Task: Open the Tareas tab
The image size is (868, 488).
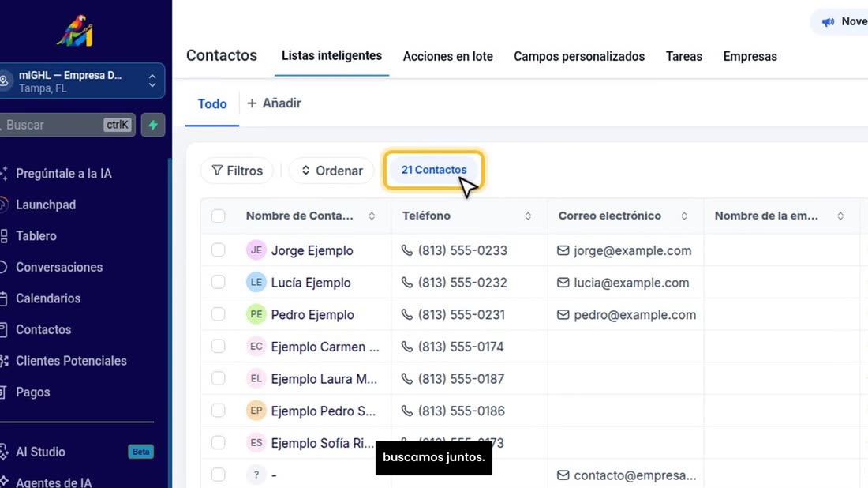Action: tap(683, 57)
